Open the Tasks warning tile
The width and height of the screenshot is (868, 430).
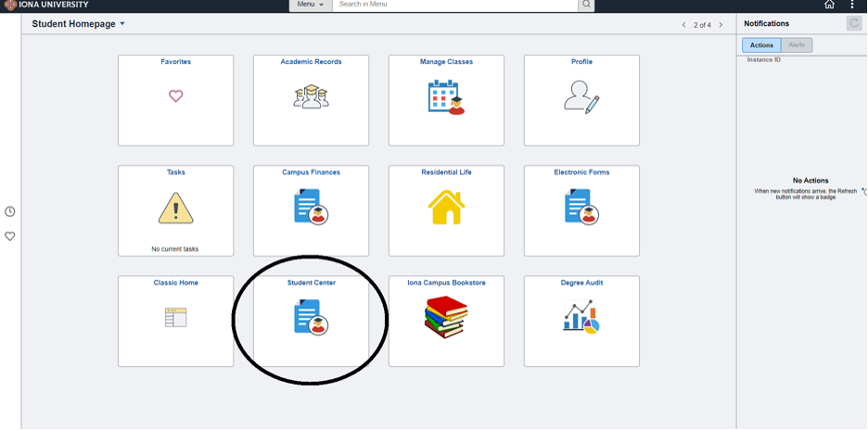coord(175,210)
